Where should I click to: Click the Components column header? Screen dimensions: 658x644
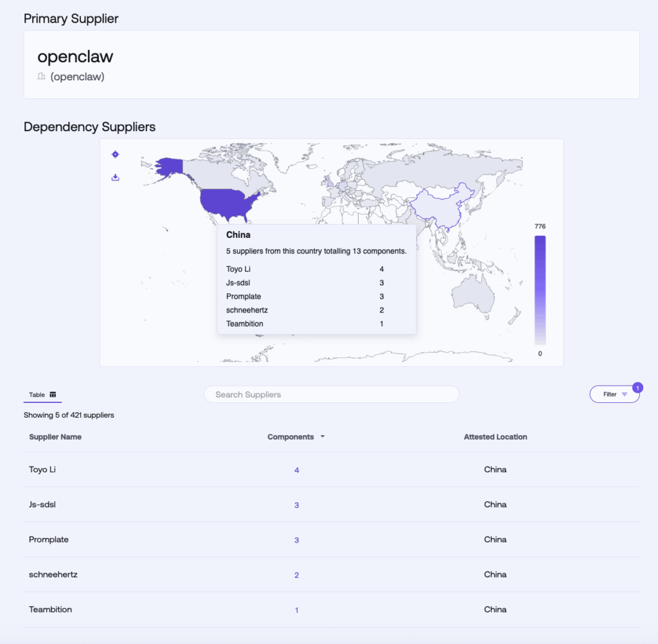[290, 436]
